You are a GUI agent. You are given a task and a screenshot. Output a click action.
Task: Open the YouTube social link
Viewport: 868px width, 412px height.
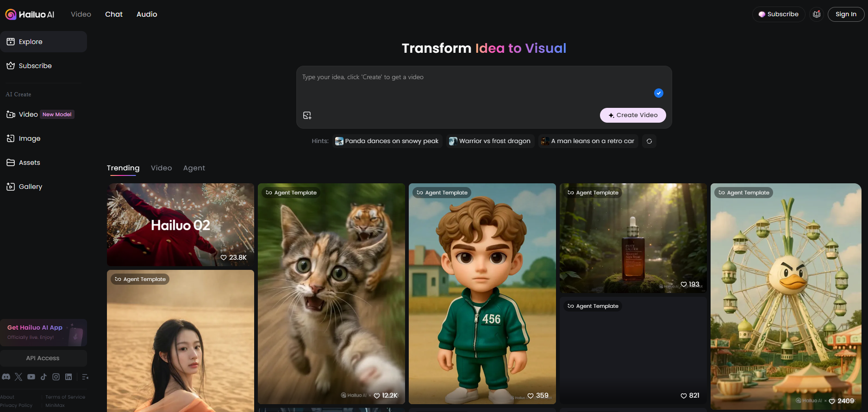[31, 377]
